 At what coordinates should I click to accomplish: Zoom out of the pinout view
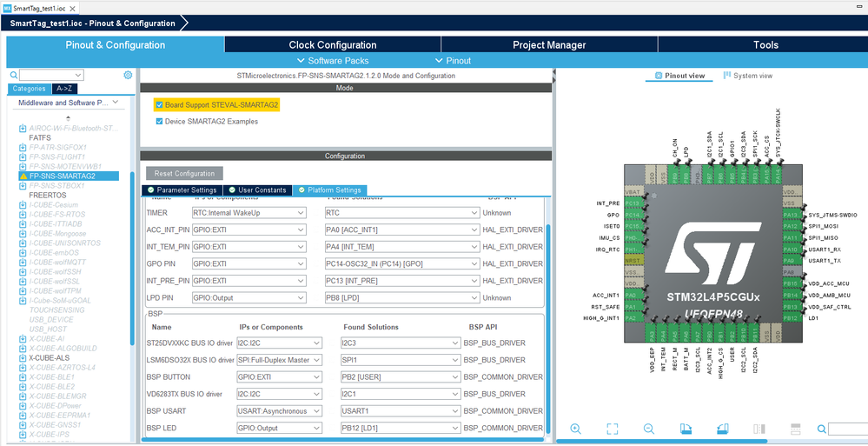coord(649,429)
